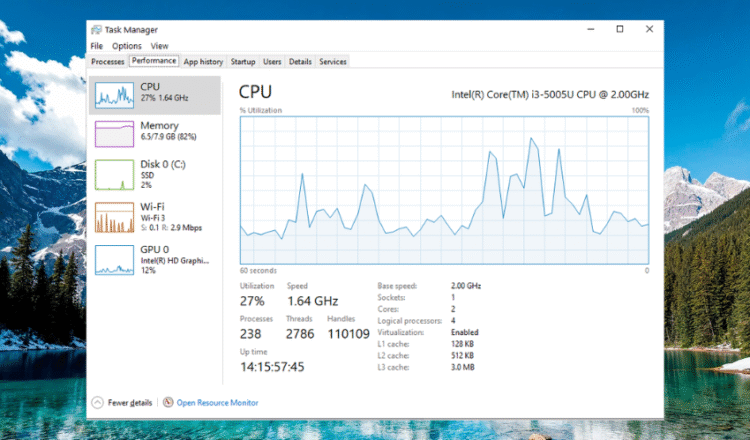Click the utilization value "27%" below graph
Viewport: 750px width, 440px height.
point(252,301)
